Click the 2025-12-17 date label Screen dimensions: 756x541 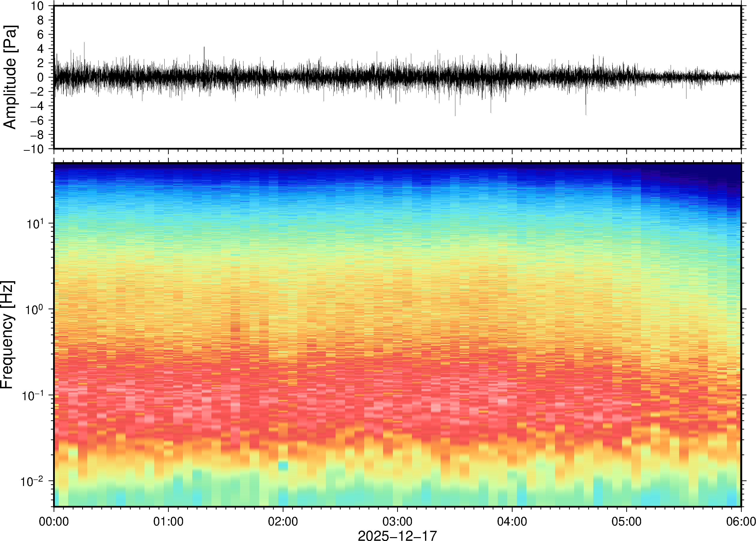(397, 535)
